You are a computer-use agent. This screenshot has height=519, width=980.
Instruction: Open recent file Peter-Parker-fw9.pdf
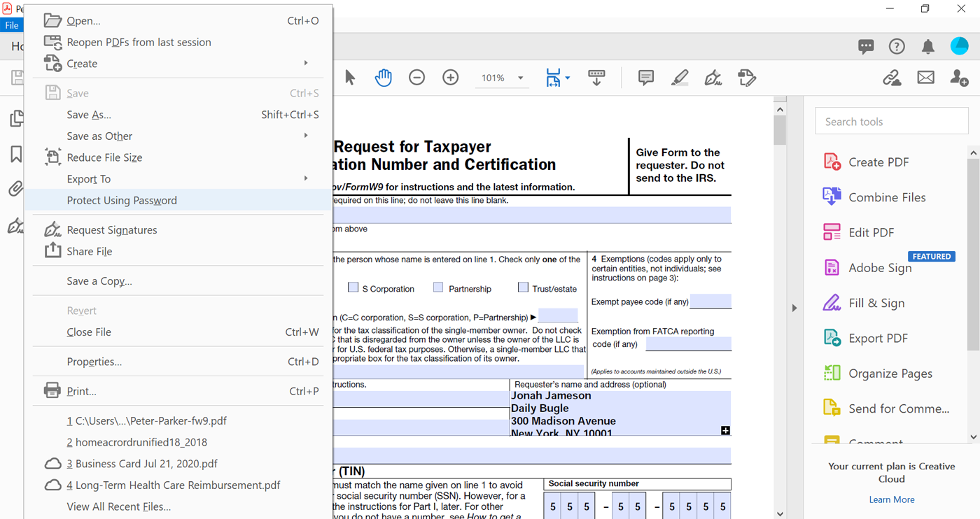[178, 421]
